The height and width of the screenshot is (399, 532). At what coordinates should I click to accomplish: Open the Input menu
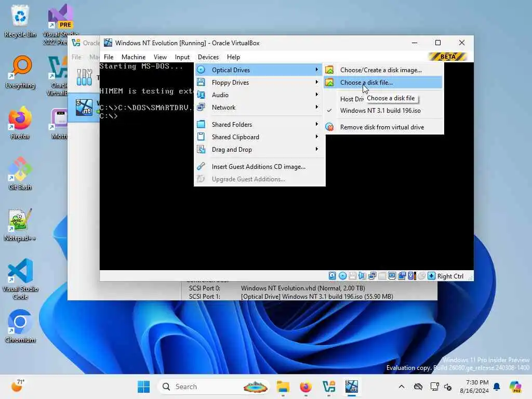(x=182, y=57)
